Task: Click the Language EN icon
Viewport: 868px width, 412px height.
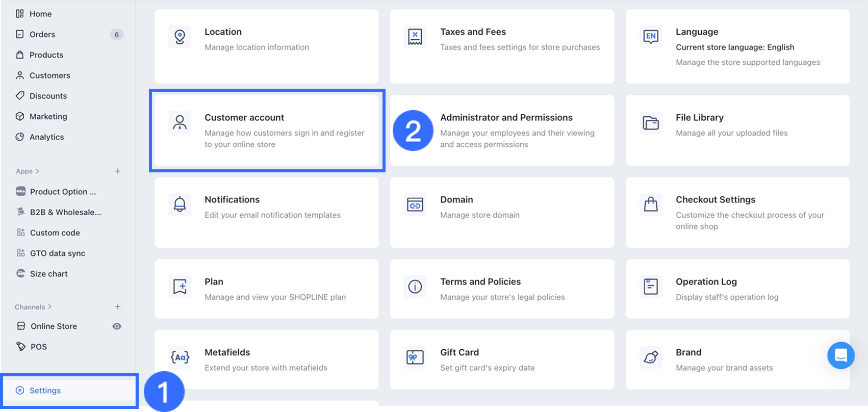Action: point(651,37)
